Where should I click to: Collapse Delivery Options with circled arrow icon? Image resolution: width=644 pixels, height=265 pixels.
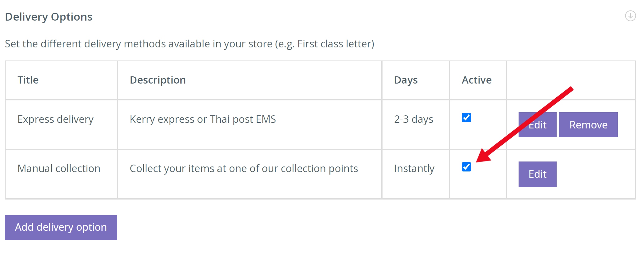tap(630, 16)
